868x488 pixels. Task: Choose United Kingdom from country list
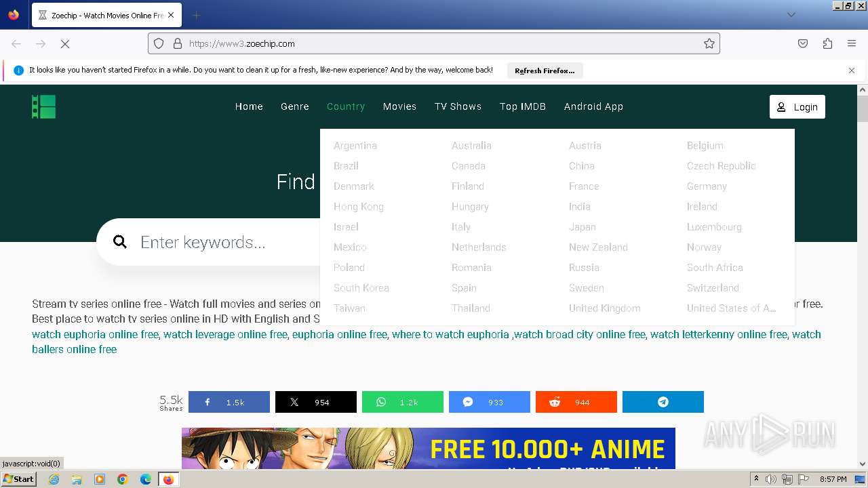click(605, 308)
